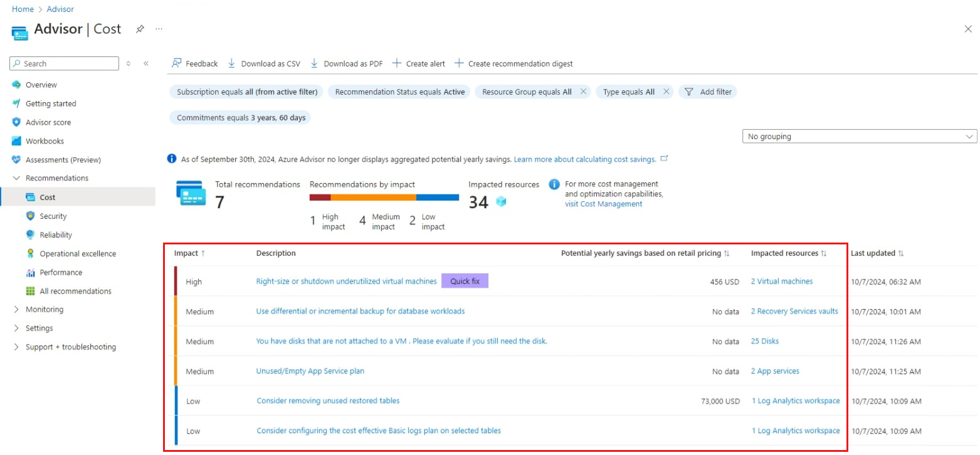Open Assessments (Preview)
This screenshot has width=980, height=455.
click(x=63, y=160)
